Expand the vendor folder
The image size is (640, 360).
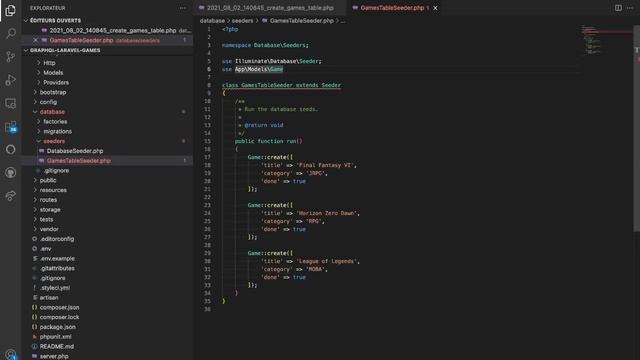click(x=49, y=229)
